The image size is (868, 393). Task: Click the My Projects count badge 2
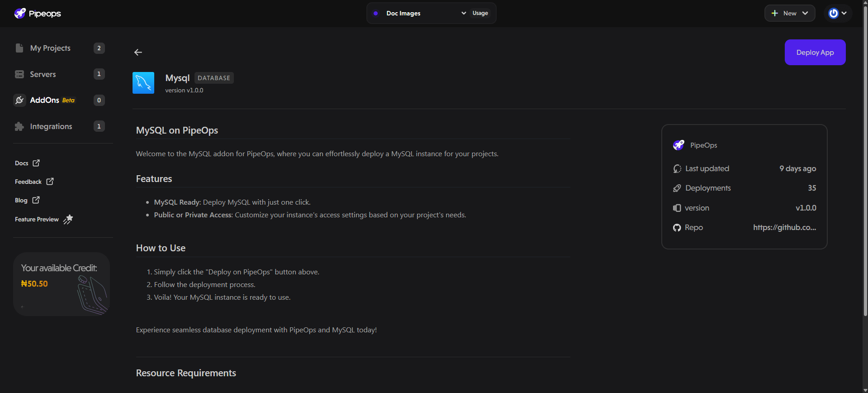(99, 48)
